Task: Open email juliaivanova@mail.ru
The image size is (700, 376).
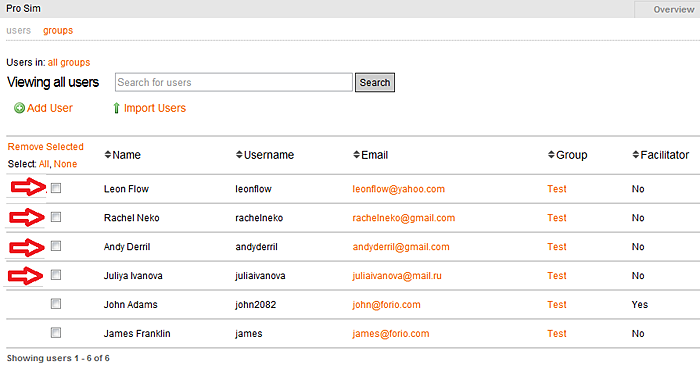Action: 397,276
